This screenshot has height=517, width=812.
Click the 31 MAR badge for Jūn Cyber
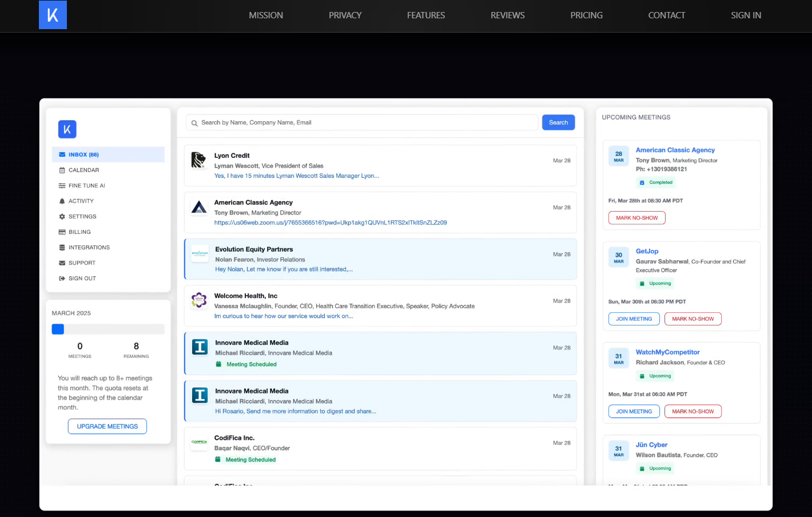click(619, 451)
